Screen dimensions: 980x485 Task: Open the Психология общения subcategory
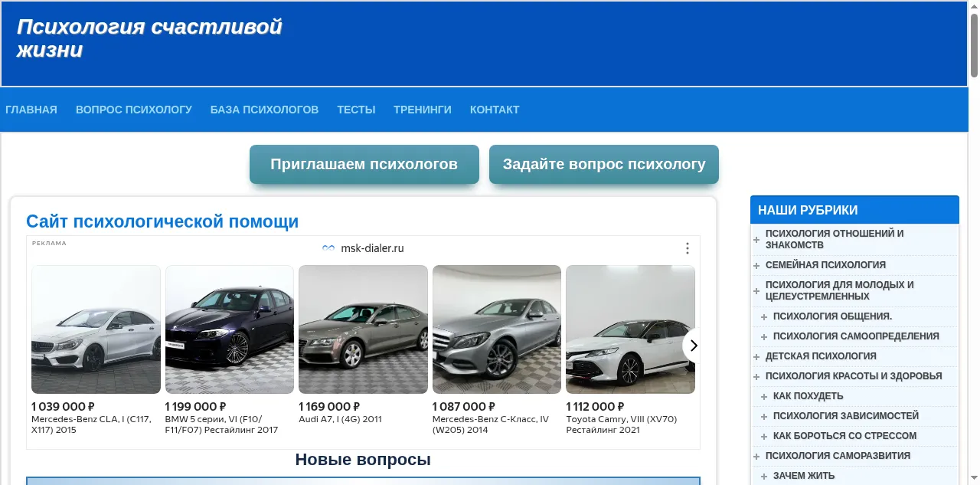click(832, 316)
